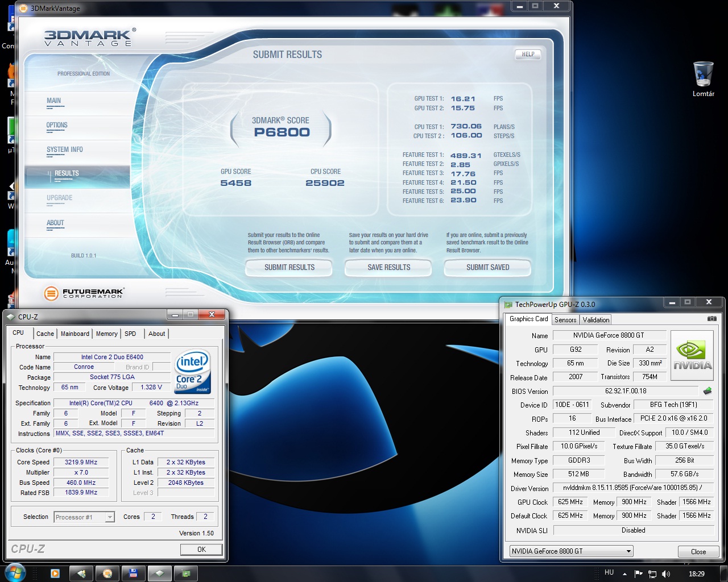Click the GPU-Z Driver Version field

pos(634,488)
